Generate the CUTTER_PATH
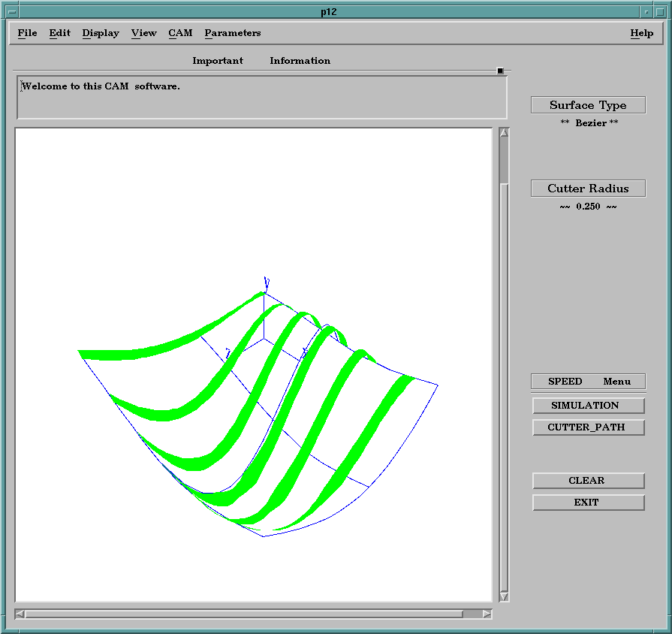Image resolution: width=672 pixels, height=634 pixels. tap(588, 427)
